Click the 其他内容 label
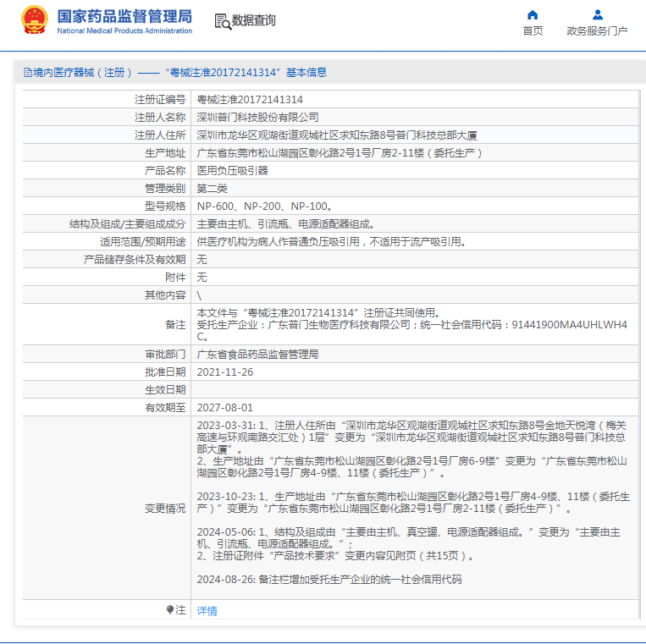646x644 pixels. pyautogui.click(x=165, y=295)
